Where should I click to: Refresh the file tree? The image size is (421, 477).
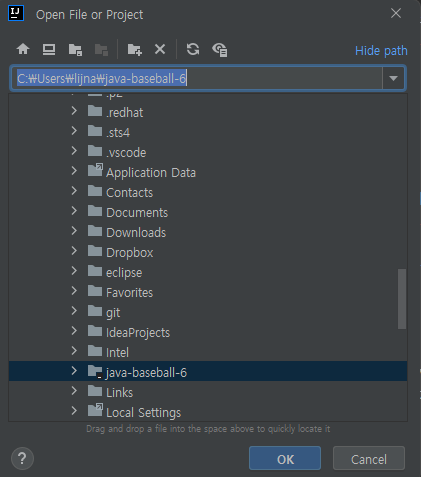pos(193,49)
